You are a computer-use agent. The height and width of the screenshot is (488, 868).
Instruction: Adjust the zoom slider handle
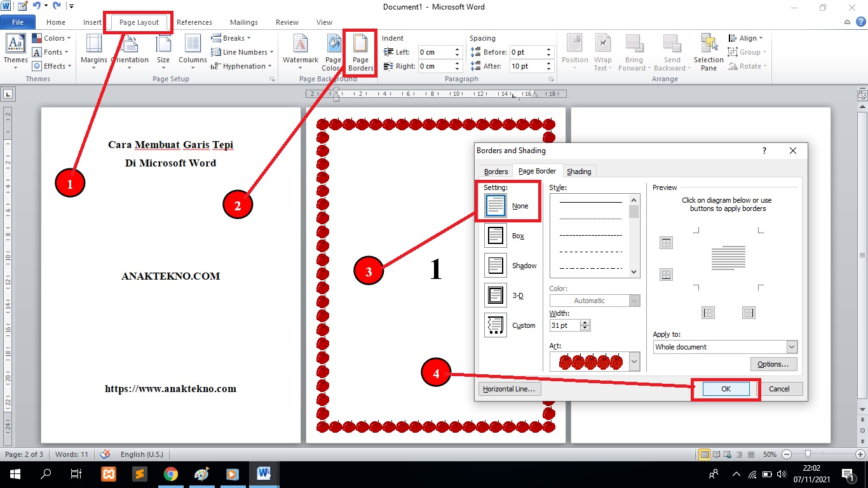pos(808,454)
